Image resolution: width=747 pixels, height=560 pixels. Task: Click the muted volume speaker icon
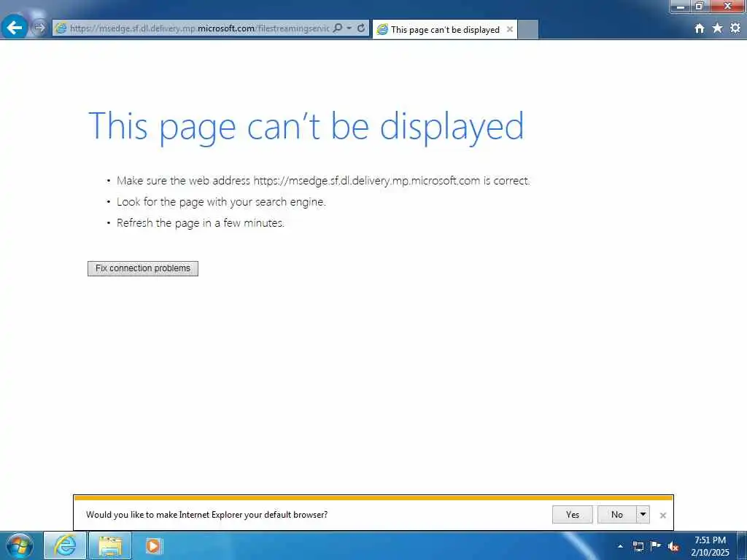coord(673,547)
